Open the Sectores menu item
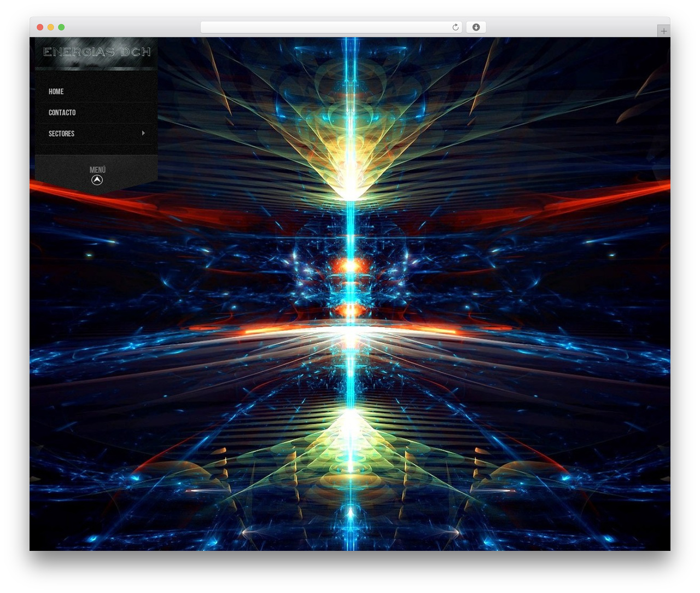The height and width of the screenshot is (593, 700). pyautogui.click(x=61, y=133)
